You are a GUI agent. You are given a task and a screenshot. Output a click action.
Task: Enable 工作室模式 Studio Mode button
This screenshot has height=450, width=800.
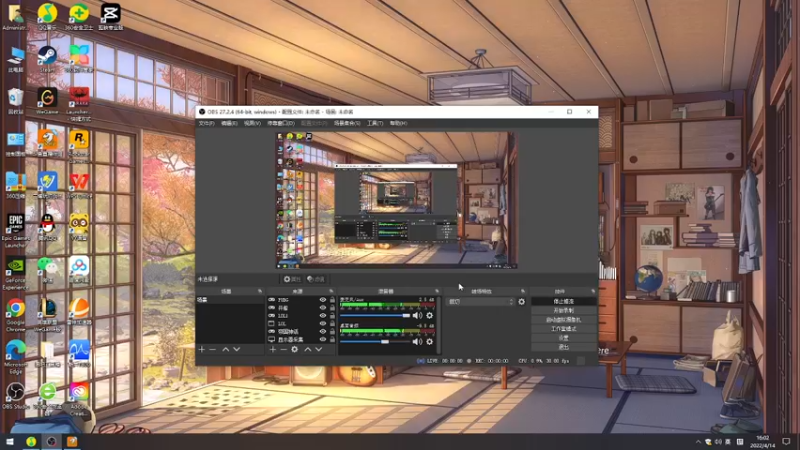click(x=563, y=329)
